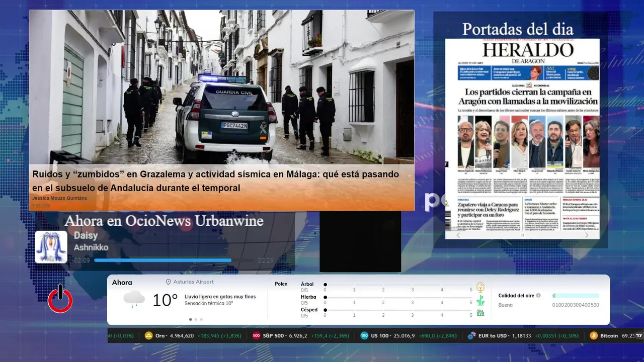The image size is (644, 362).
Task: Show the previous newspaper front page
Action: [x=458, y=235]
